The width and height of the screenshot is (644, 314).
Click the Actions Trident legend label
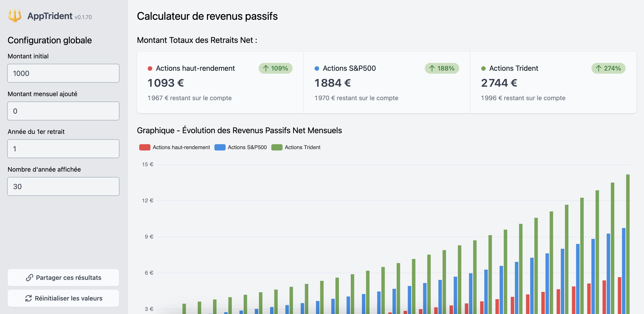(302, 147)
